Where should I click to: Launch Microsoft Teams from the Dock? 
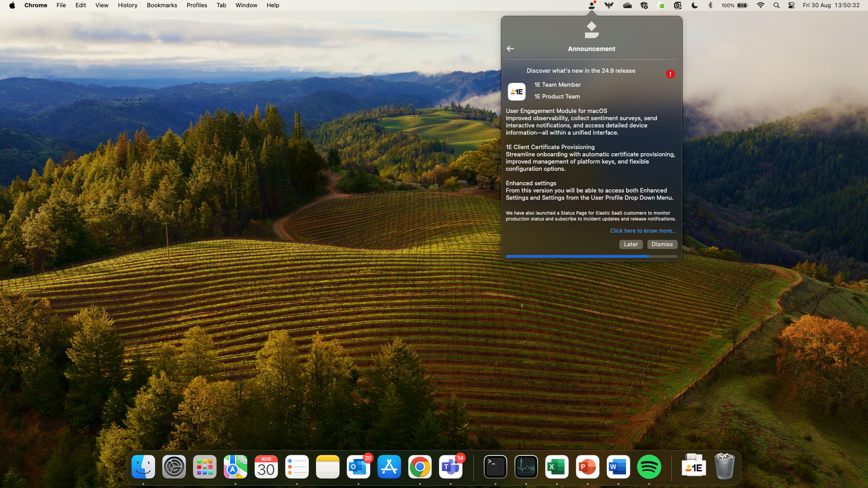pyautogui.click(x=450, y=467)
